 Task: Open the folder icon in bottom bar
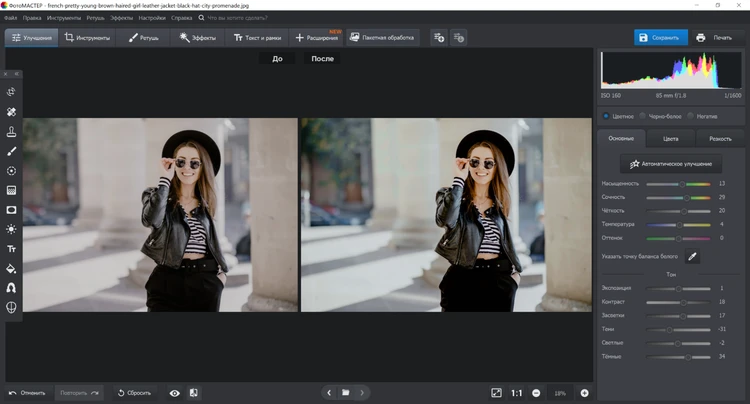[x=345, y=393]
